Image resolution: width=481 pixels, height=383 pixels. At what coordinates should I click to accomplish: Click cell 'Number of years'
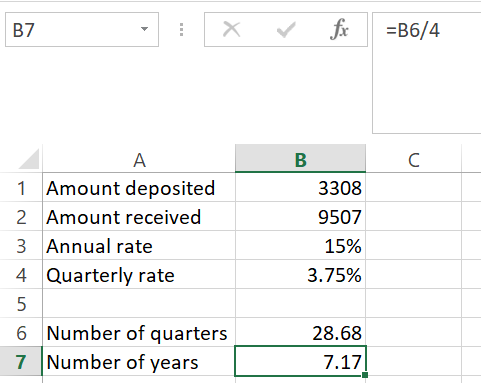pyautogui.click(x=139, y=361)
